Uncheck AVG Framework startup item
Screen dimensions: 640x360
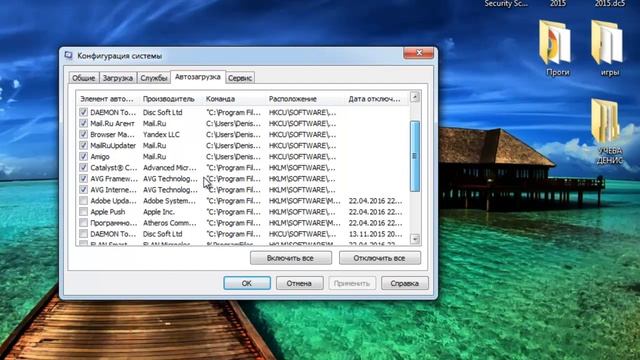83,178
